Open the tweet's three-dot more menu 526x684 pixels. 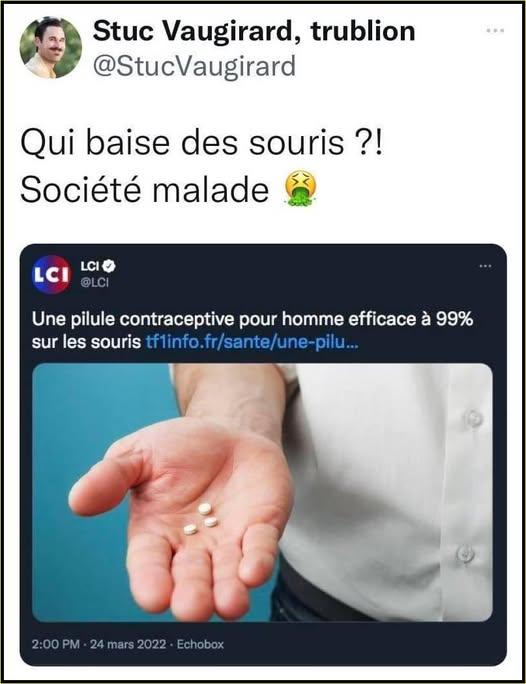(x=495, y=31)
